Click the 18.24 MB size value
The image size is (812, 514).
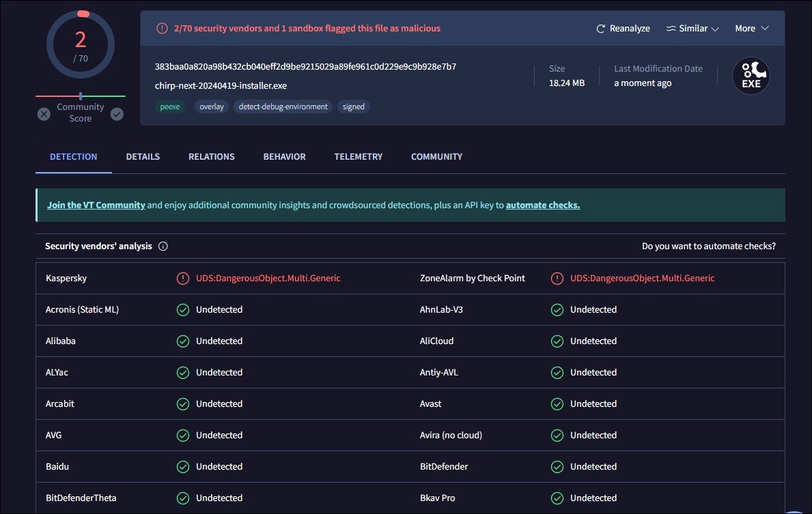[567, 83]
